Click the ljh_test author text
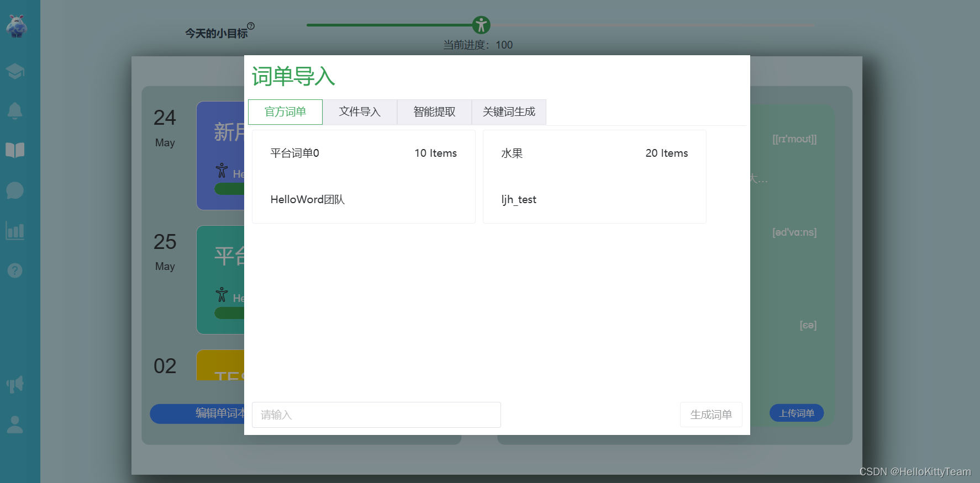 519,200
